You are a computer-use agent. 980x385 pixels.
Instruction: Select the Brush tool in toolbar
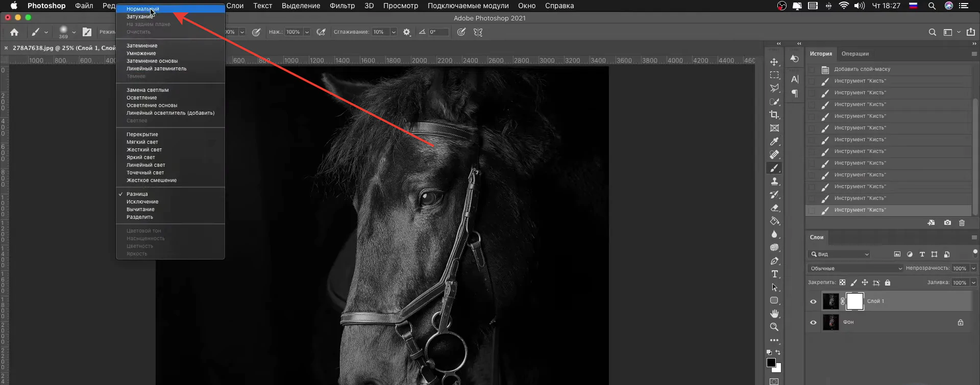[774, 168]
